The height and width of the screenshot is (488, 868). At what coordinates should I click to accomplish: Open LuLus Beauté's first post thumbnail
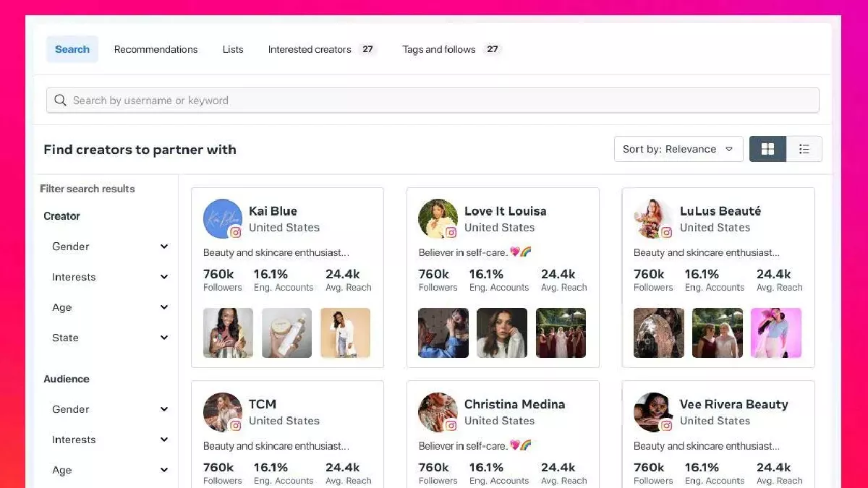click(659, 333)
